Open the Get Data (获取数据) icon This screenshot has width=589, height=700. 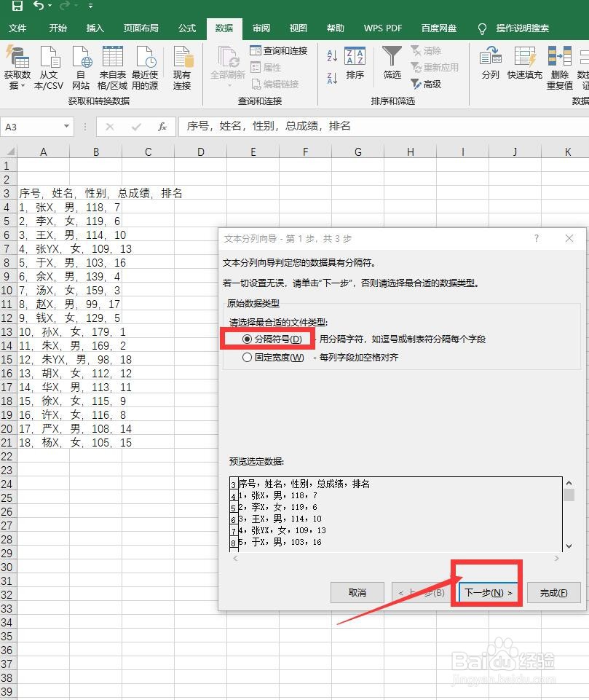click(17, 68)
